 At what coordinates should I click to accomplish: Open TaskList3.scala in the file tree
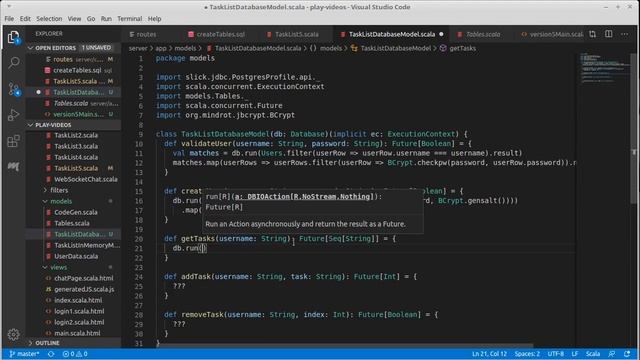pyautogui.click(x=76, y=146)
